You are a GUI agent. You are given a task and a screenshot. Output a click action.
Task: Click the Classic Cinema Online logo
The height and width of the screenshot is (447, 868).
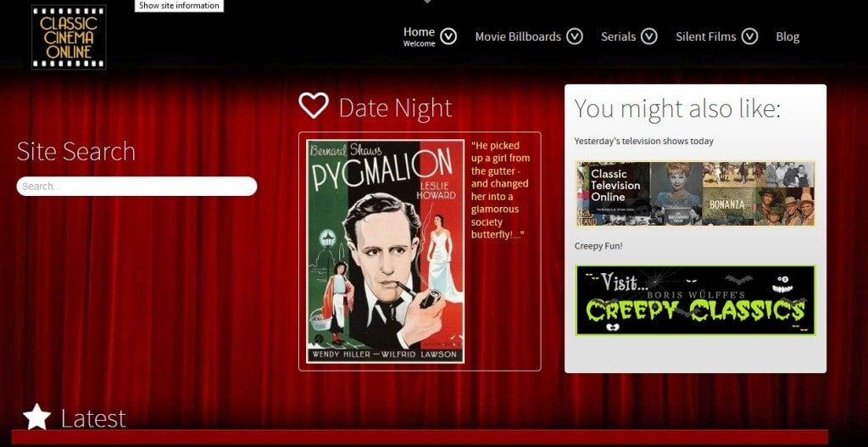[x=70, y=37]
